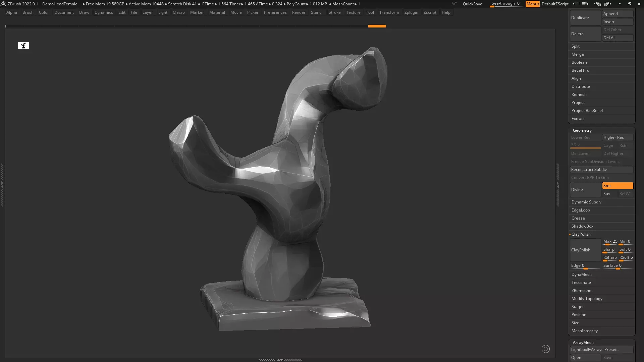Click the next UI layout icon
644x362 pixels.
click(608, 4)
